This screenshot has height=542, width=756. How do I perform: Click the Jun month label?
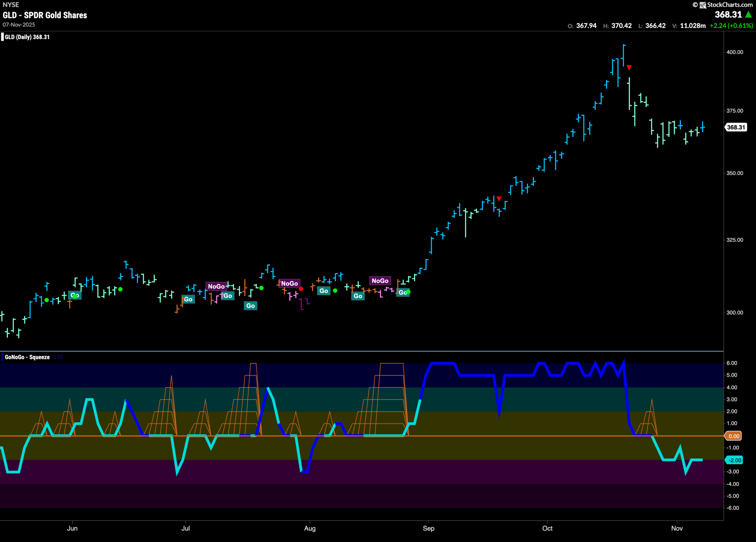click(x=72, y=528)
